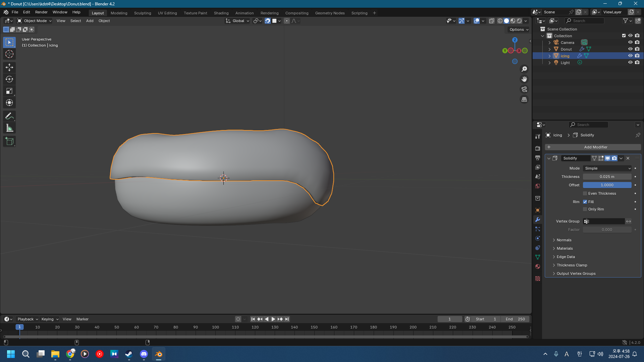Select the Measure ruler tool

click(x=9, y=128)
